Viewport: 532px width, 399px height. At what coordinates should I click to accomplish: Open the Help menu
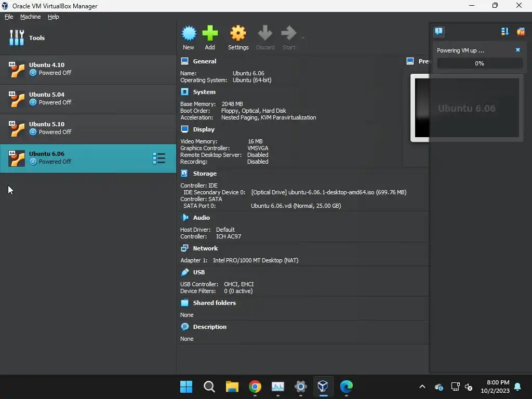click(54, 17)
